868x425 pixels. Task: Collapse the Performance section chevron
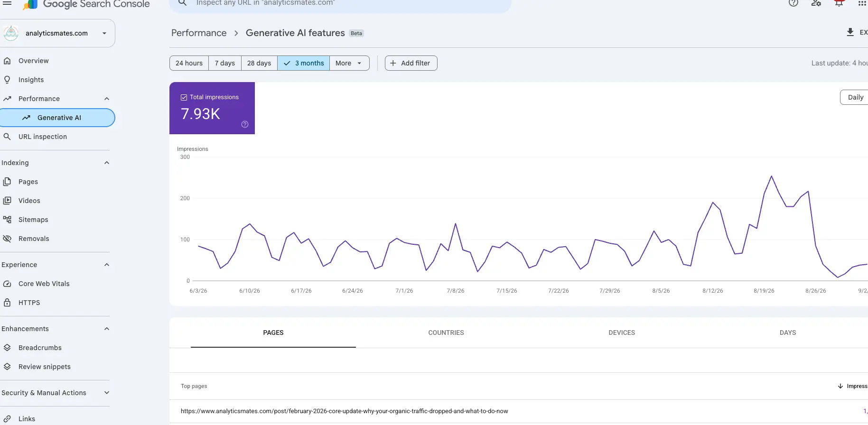point(107,99)
